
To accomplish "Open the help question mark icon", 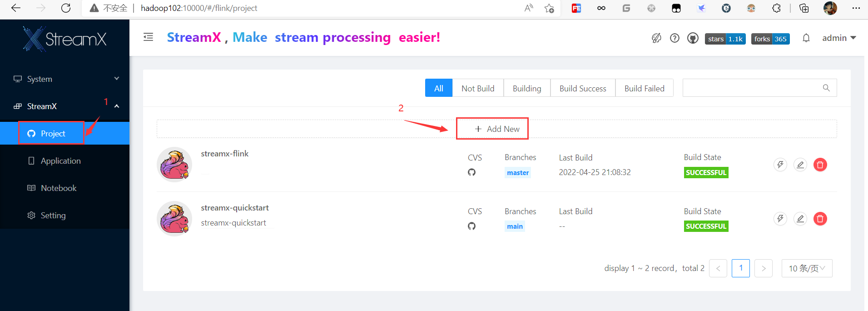I will pyautogui.click(x=675, y=38).
